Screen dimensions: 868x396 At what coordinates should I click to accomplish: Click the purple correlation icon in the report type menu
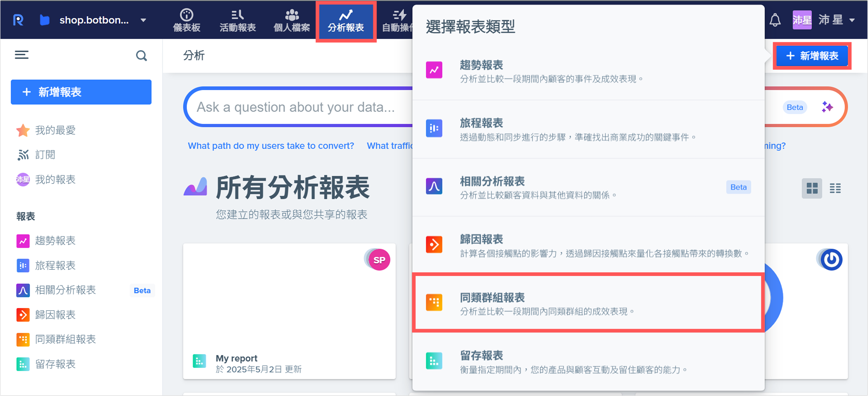click(434, 186)
